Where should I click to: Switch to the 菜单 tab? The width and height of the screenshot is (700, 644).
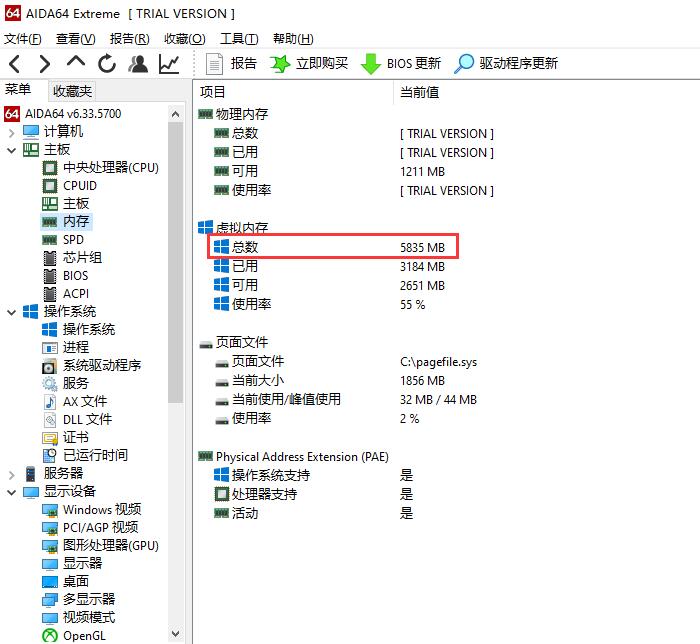(x=18, y=90)
